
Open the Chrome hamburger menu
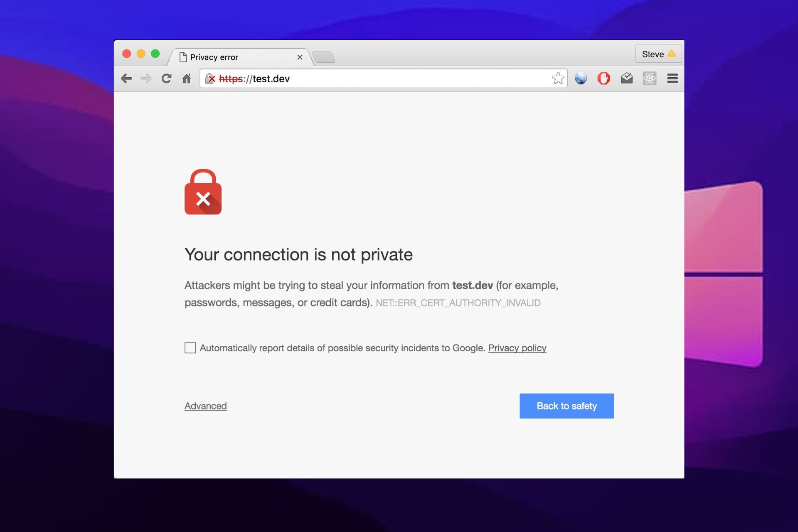point(672,78)
